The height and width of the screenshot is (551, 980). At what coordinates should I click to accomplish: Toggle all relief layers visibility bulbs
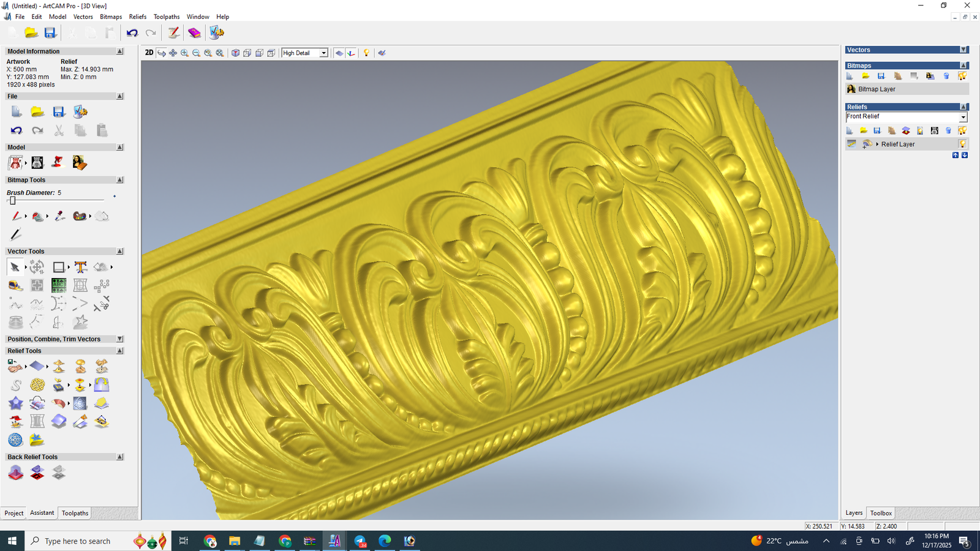click(962, 130)
